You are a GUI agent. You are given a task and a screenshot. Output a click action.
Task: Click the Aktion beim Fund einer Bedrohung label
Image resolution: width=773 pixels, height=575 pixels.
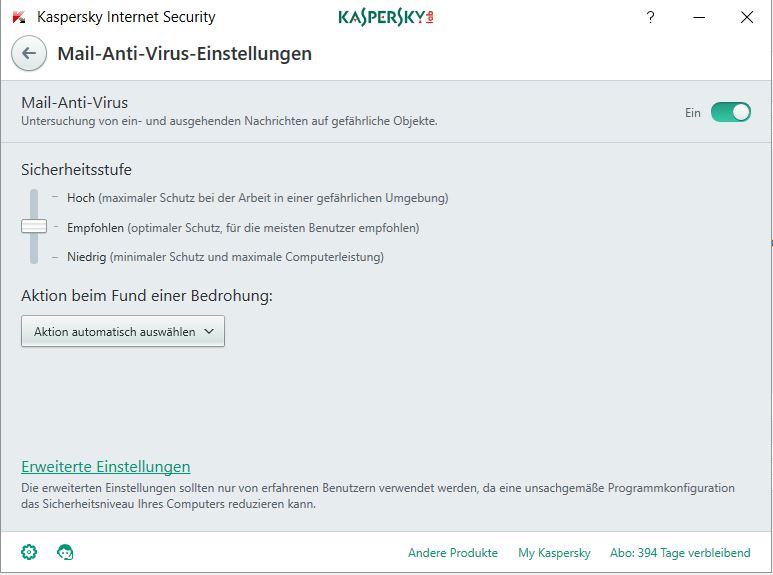click(147, 296)
